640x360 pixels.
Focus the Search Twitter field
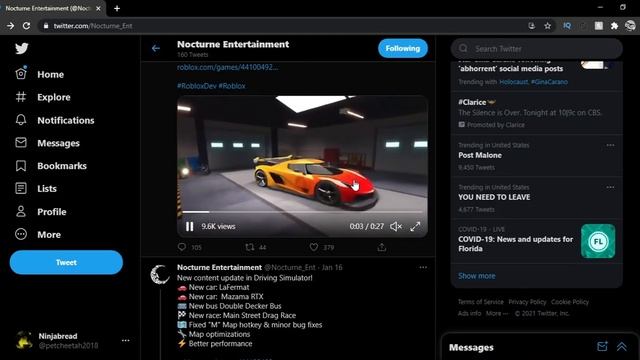(x=537, y=49)
